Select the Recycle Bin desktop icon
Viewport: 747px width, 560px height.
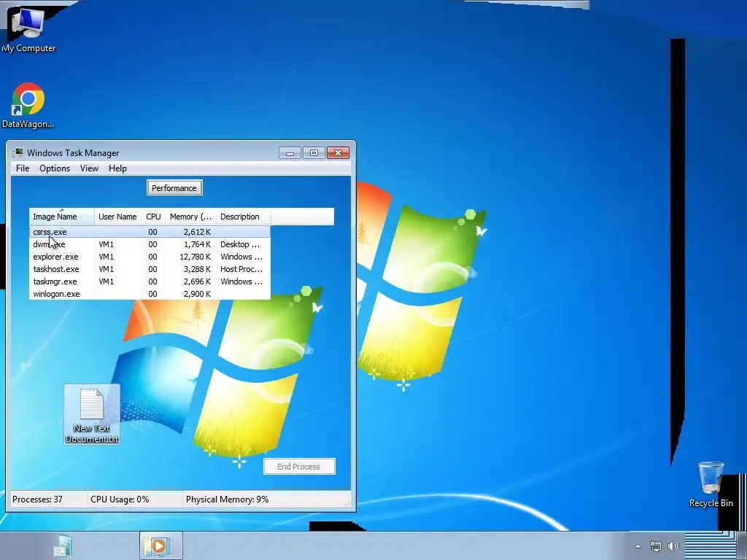(x=711, y=484)
